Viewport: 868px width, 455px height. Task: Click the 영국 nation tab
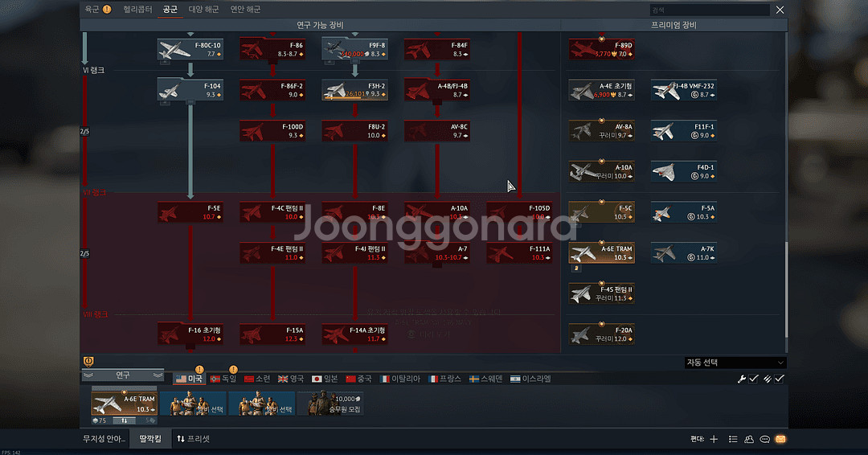pyautogui.click(x=291, y=379)
